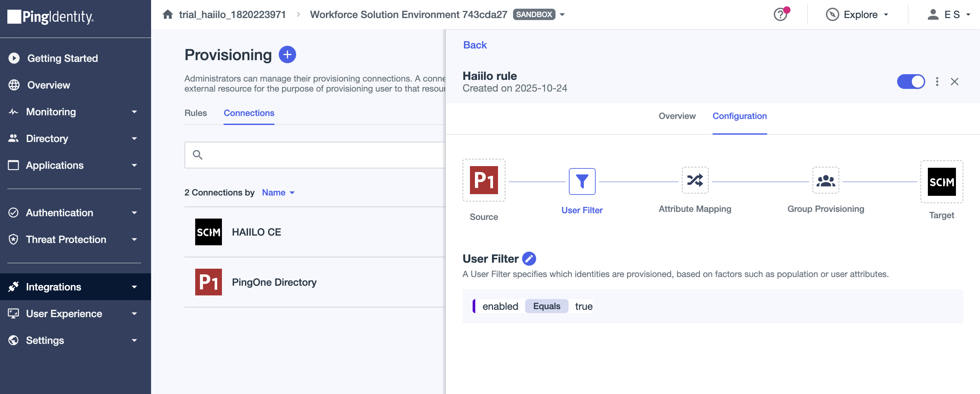This screenshot has width=980, height=394.
Task: Expand the Settings menu arrow
Action: (x=134, y=340)
